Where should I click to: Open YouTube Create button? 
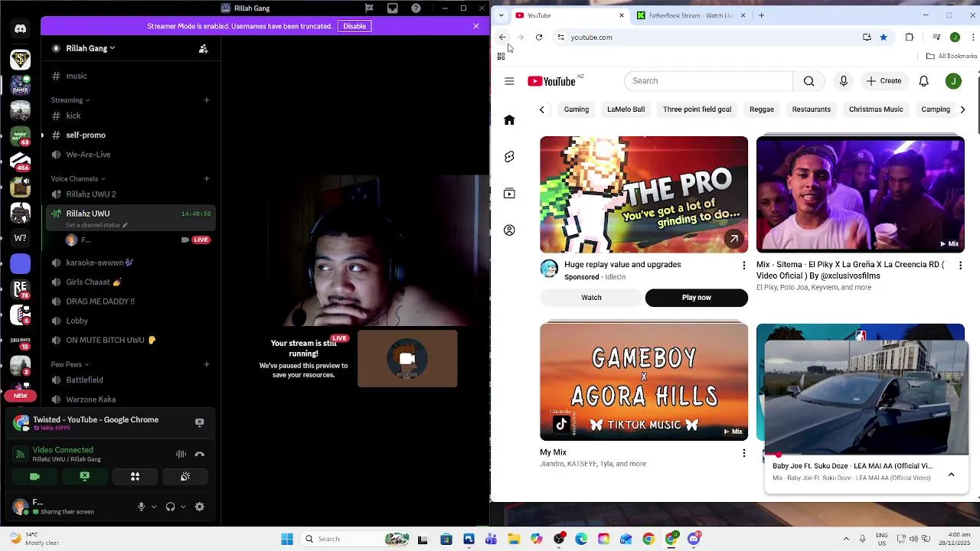click(884, 81)
